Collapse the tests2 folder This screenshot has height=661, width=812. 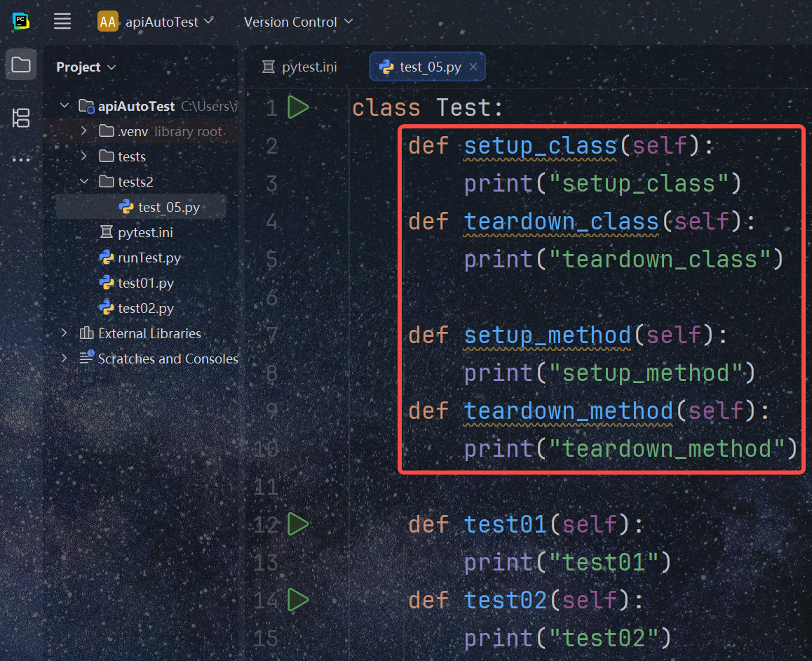coord(84,181)
